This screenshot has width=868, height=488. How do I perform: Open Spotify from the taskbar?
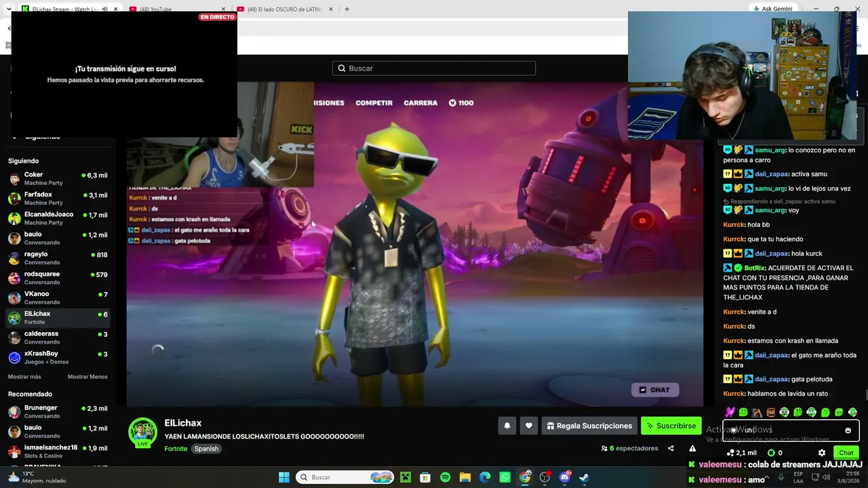point(445,477)
